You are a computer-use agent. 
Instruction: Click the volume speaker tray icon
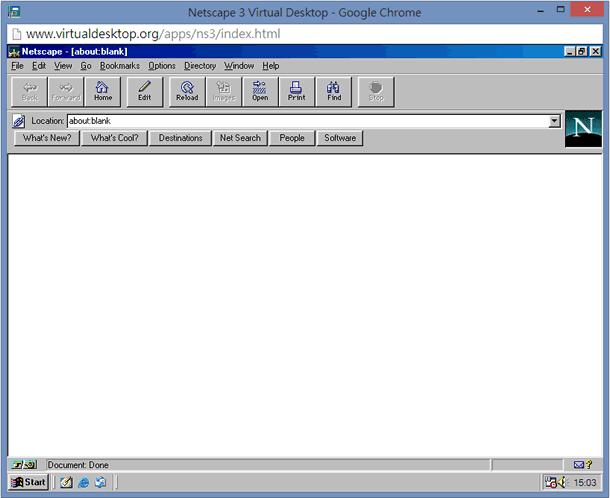pyautogui.click(x=562, y=482)
